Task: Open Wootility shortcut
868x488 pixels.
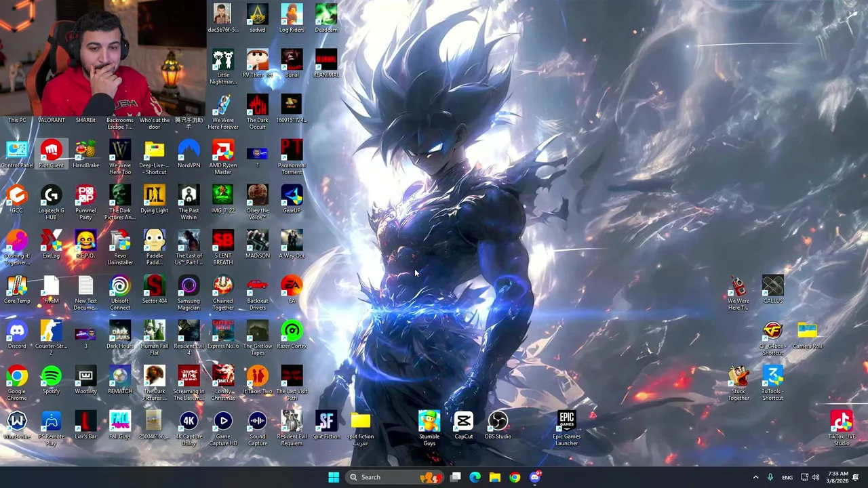Action: (x=85, y=380)
